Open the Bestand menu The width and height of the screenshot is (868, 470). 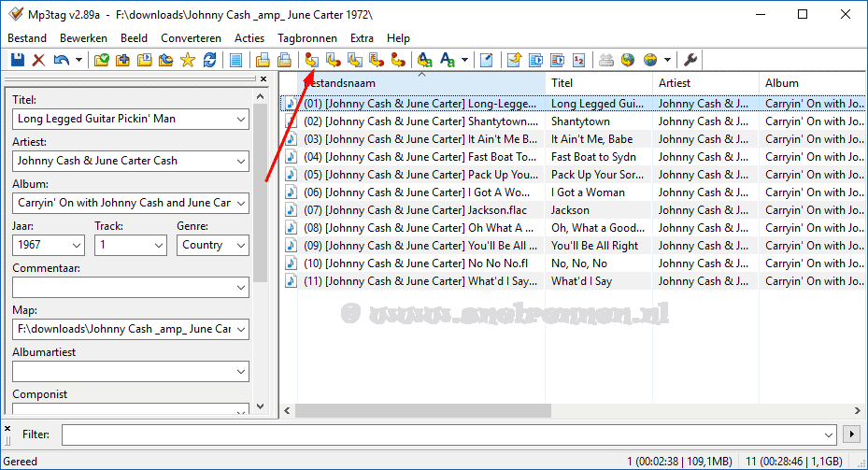[x=27, y=38]
